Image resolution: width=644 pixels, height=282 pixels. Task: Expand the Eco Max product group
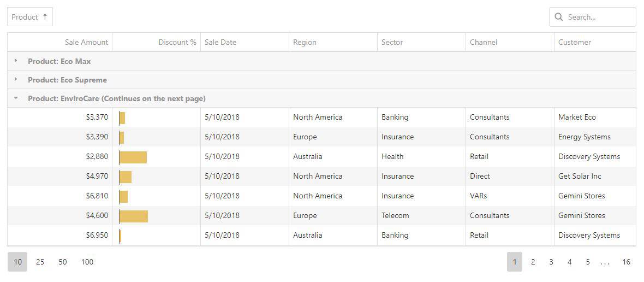click(16, 61)
